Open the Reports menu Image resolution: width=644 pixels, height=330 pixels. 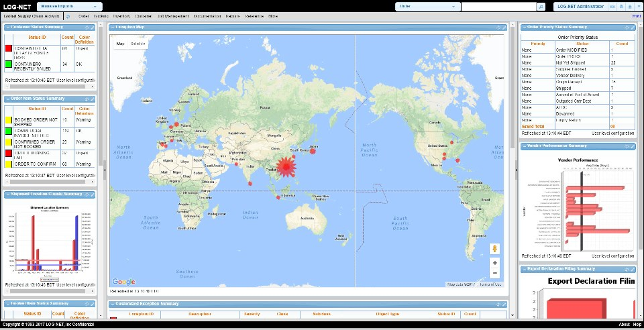click(233, 16)
